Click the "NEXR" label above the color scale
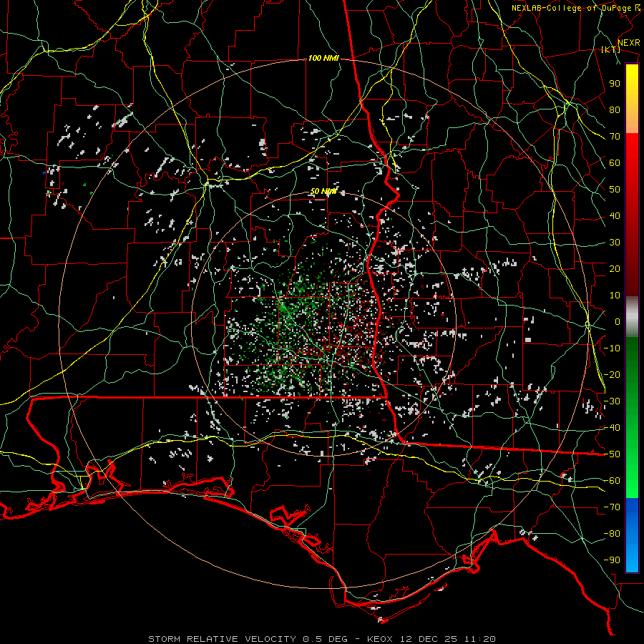The width and height of the screenshot is (644, 644). 629,43
